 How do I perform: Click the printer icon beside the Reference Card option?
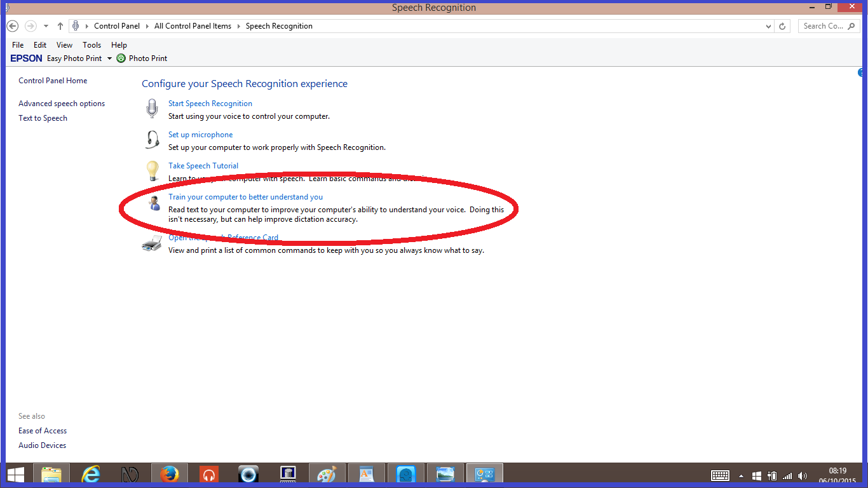point(152,243)
